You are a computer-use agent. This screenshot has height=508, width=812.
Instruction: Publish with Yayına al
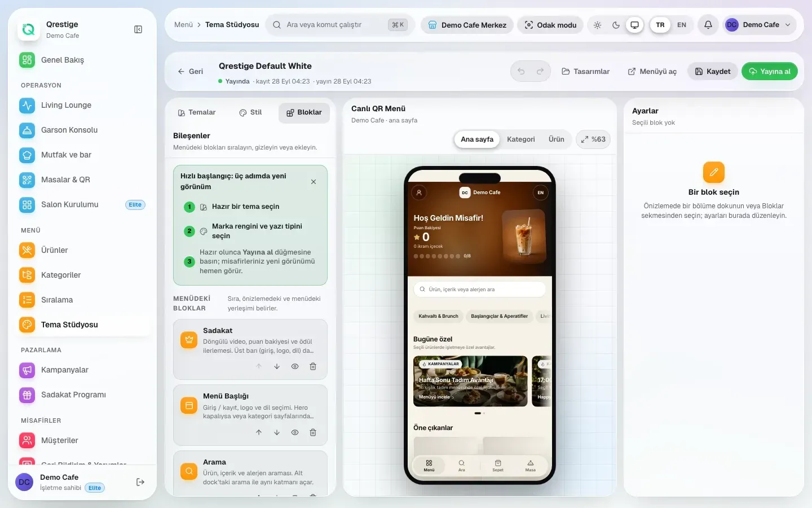[770, 71]
